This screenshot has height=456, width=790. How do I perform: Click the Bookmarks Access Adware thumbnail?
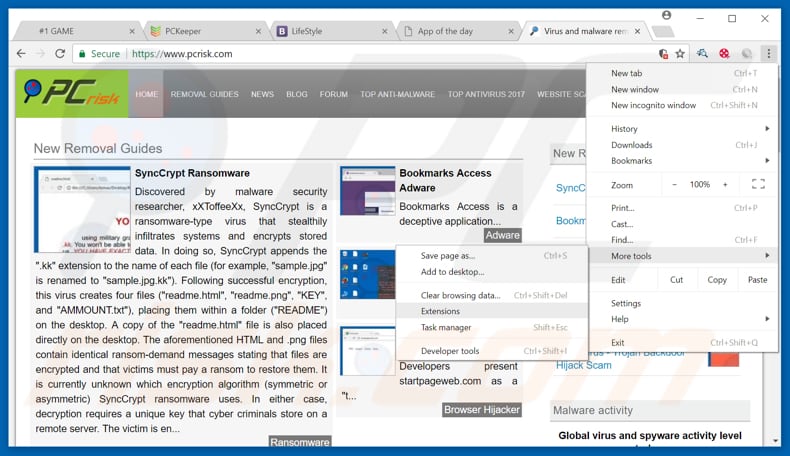pyautogui.click(x=367, y=191)
